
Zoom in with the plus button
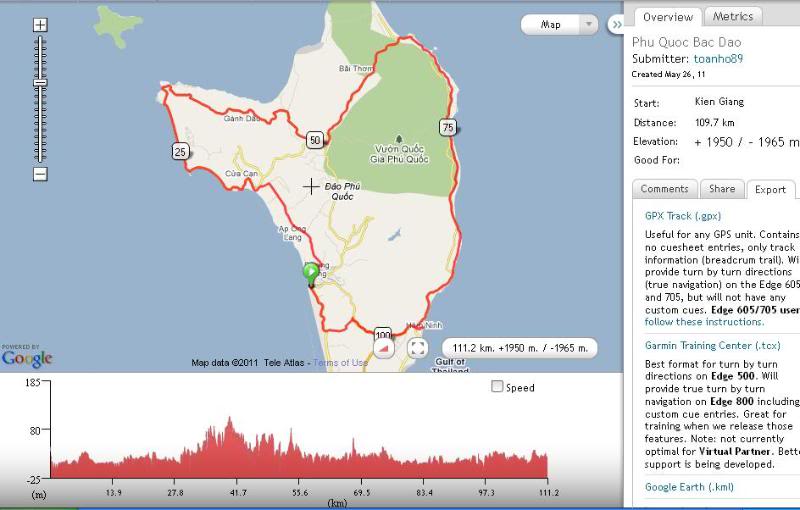click(x=40, y=24)
